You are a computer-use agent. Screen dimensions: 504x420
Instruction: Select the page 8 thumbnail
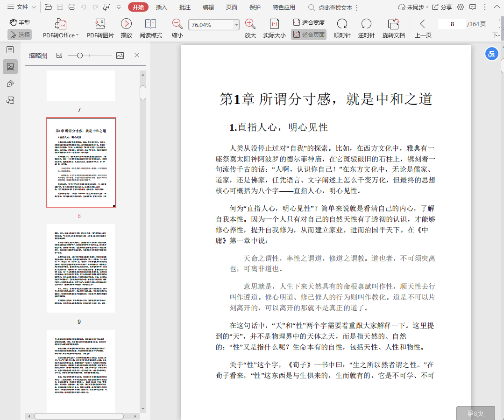pyautogui.click(x=81, y=162)
